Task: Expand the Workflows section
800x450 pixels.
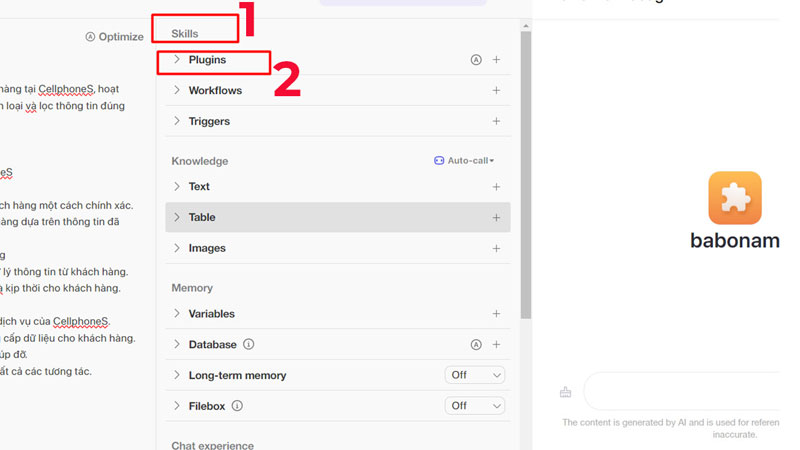Action: click(177, 91)
